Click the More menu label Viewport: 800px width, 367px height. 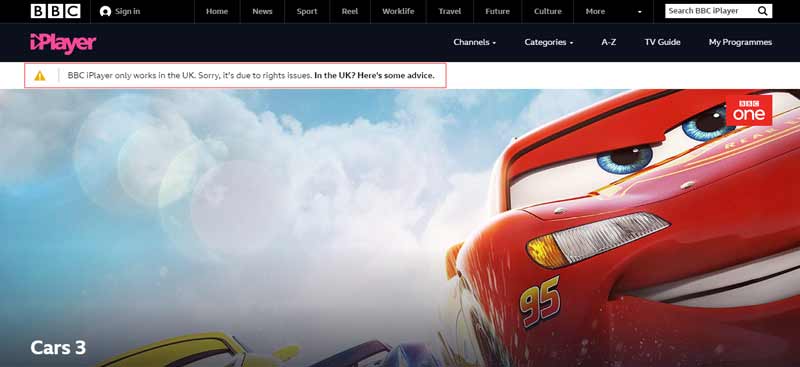click(x=595, y=11)
